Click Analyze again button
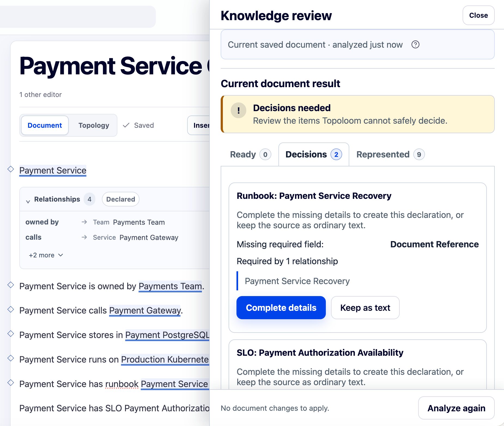The image size is (504, 426). 456,408
